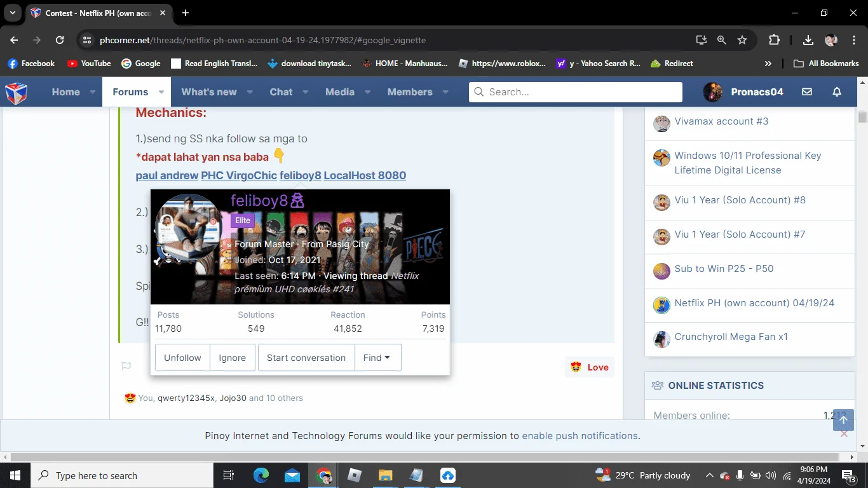Open Roblox app from taskbar
Viewport: 868px width, 488px height.
pyautogui.click(x=355, y=475)
